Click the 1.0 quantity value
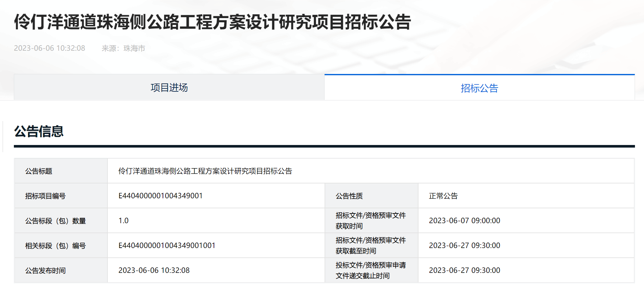This screenshot has width=644, height=300. [123, 221]
